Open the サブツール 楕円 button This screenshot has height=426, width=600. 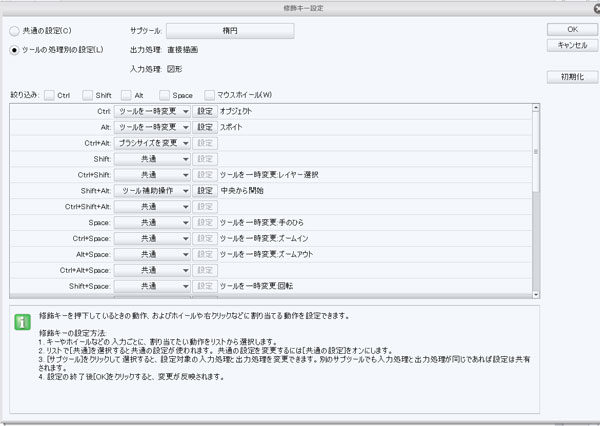coord(230,31)
